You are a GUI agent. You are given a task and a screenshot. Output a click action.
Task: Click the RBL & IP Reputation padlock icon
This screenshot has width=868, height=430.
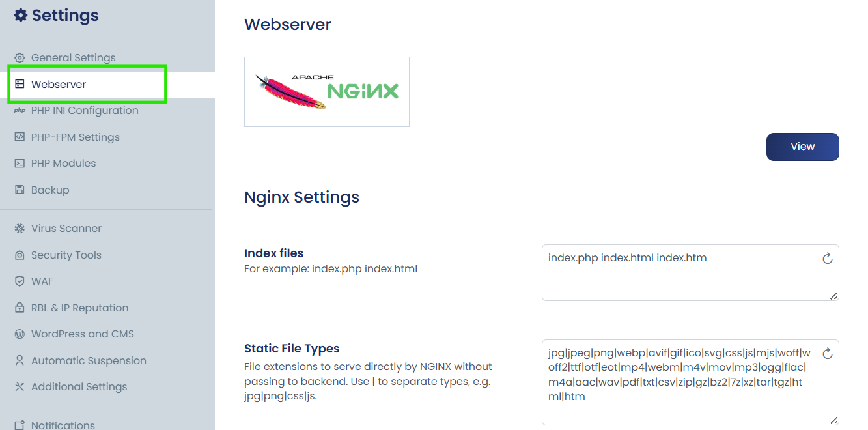[x=20, y=308]
